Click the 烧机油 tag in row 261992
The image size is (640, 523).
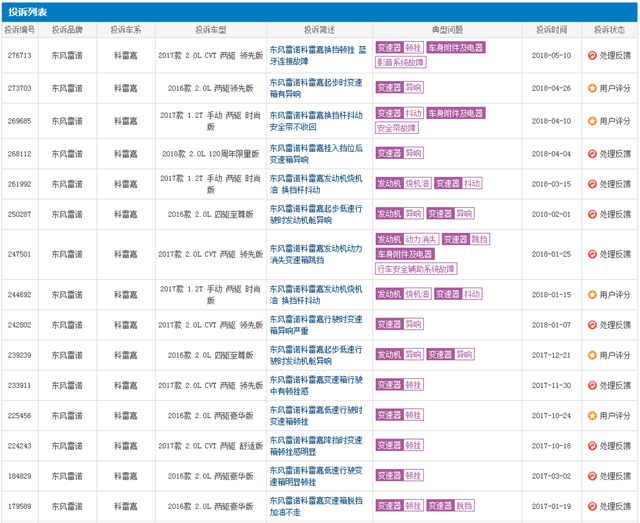[417, 184]
